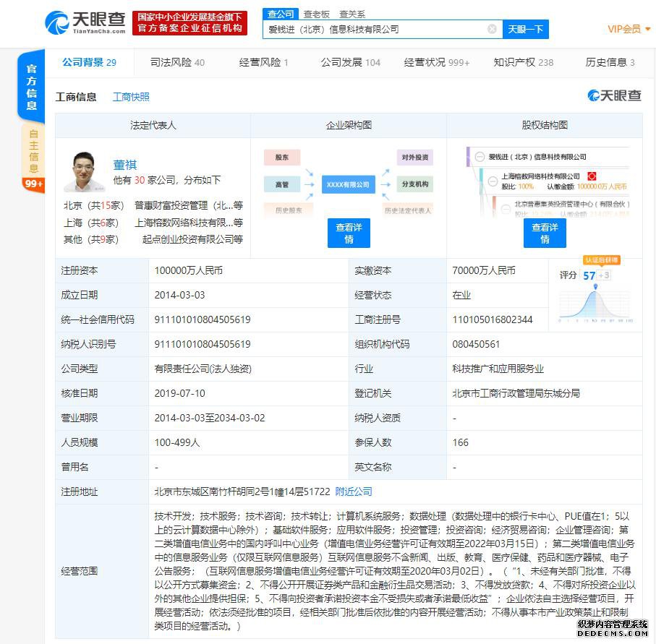Open the 经营风险 tab

pos(263,62)
